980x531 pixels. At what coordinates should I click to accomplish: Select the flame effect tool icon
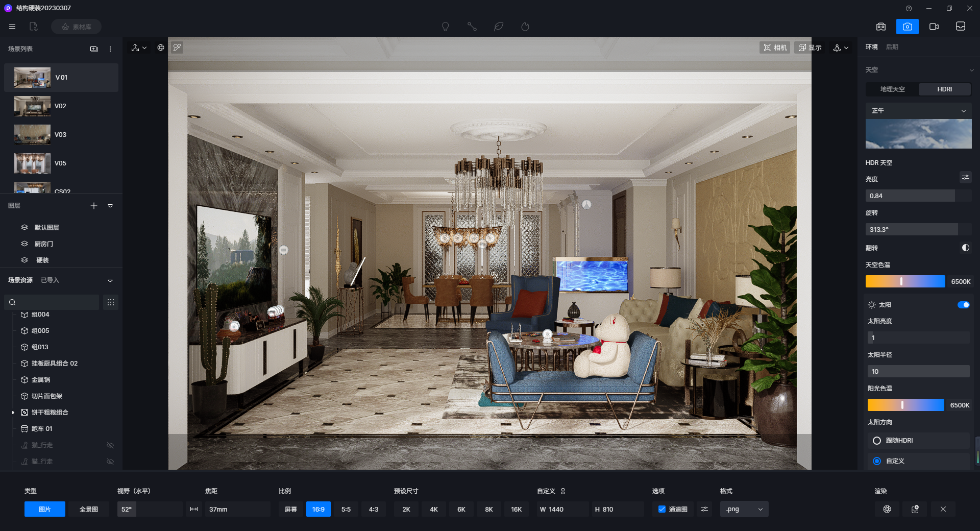tap(525, 27)
